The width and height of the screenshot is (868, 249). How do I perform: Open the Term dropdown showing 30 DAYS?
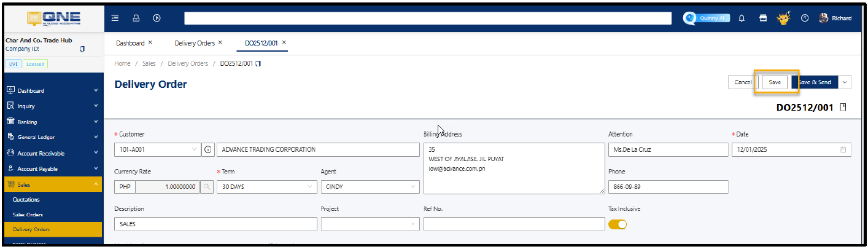click(x=267, y=186)
